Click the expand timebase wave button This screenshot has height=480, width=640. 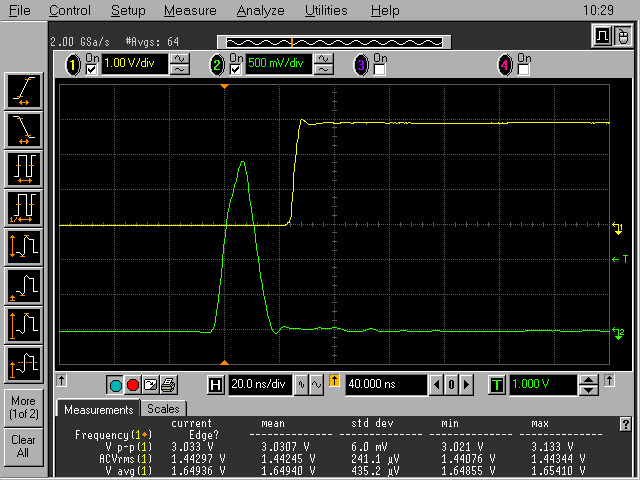coord(316,385)
